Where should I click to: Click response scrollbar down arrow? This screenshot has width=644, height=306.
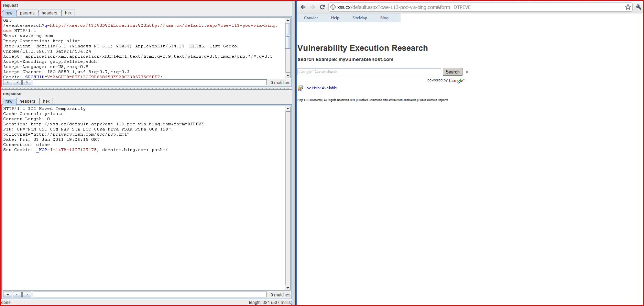point(288,287)
